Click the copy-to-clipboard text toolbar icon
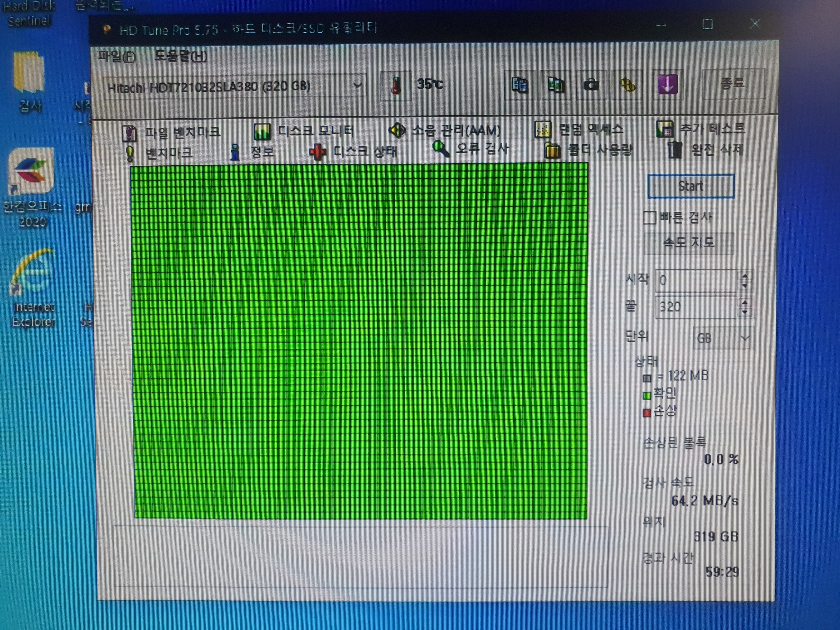Screen dimensions: 840x630 [x=520, y=85]
